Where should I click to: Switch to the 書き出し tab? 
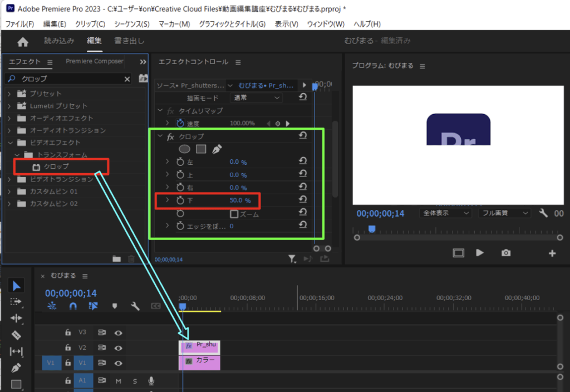(x=129, y=41)
